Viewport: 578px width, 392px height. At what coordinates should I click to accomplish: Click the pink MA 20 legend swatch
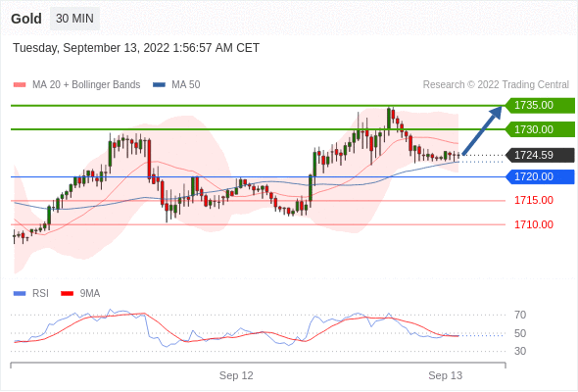click(x=20, y=85)
